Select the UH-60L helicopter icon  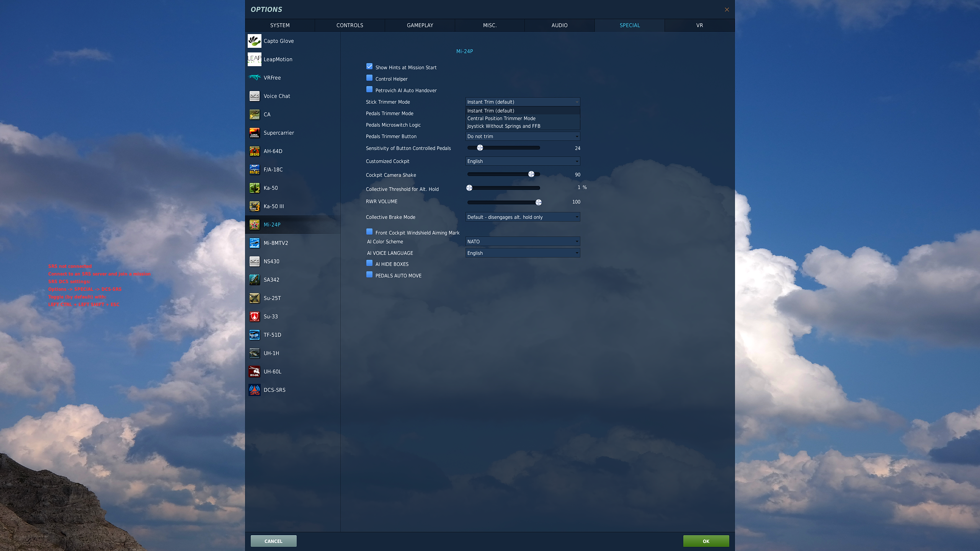point(254,372)
